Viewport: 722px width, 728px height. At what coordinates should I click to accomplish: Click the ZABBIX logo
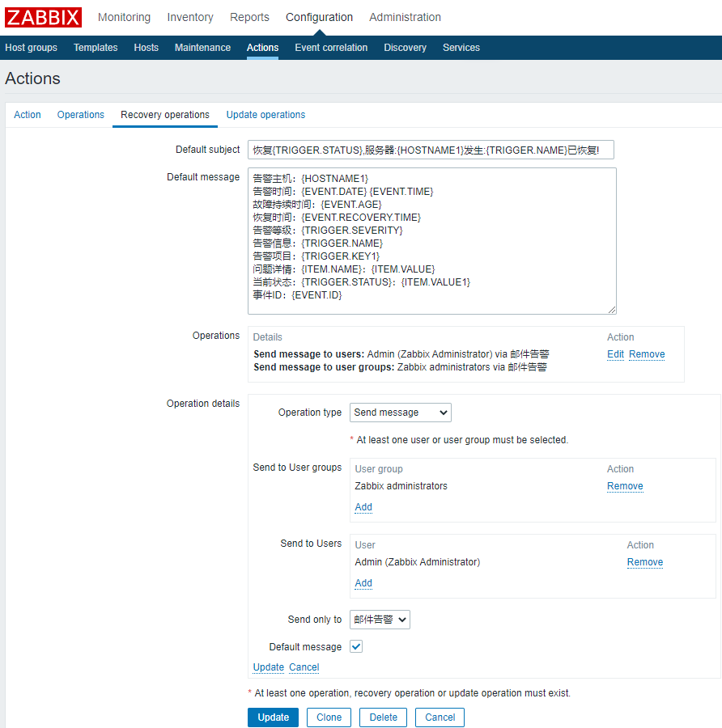[x=43, y=18]
